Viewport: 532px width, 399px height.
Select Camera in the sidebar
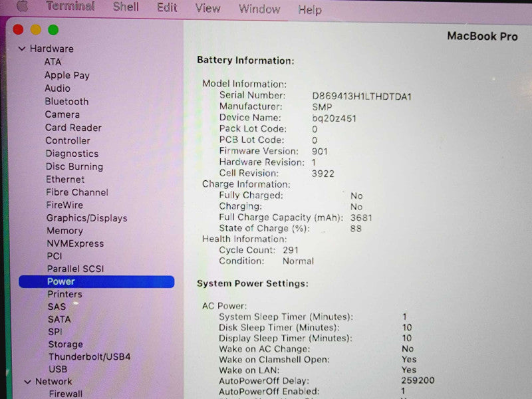pos(62,114)
